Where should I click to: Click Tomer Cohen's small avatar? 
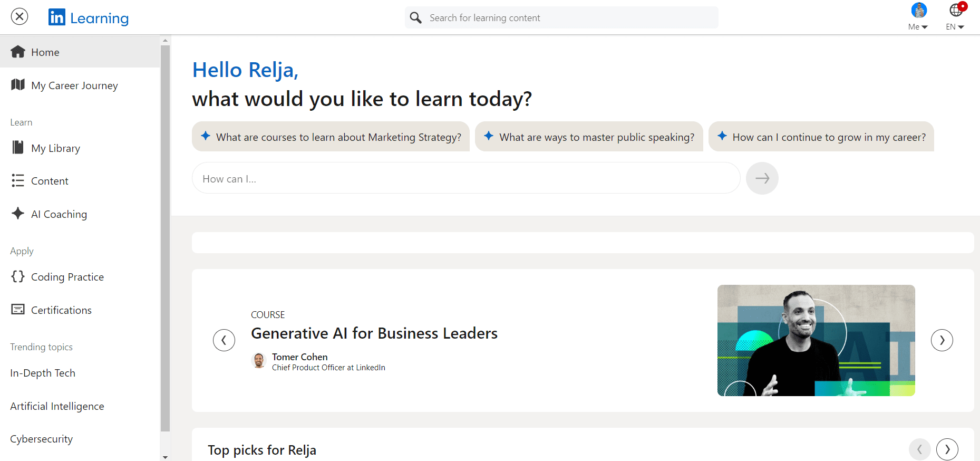click(x=259, y=361)
